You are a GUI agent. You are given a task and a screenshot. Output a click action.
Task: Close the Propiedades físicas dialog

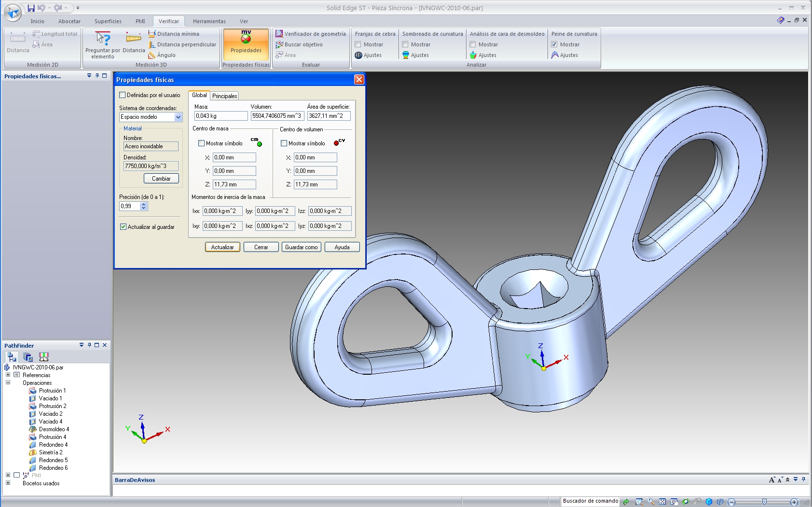[x=359, y=80]
